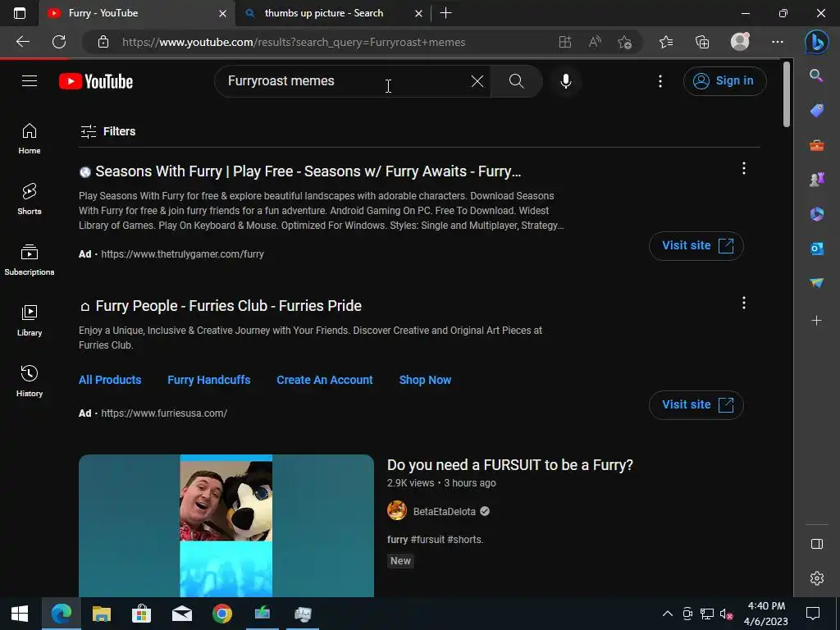
Task: Open History in sidebar
Action: pos(30,381)
